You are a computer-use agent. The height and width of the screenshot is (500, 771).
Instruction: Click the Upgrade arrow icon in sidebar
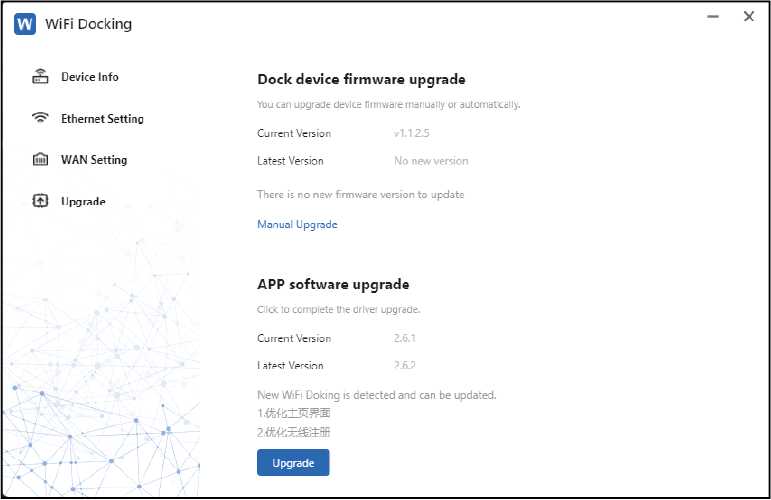click(x=41, y=201)
